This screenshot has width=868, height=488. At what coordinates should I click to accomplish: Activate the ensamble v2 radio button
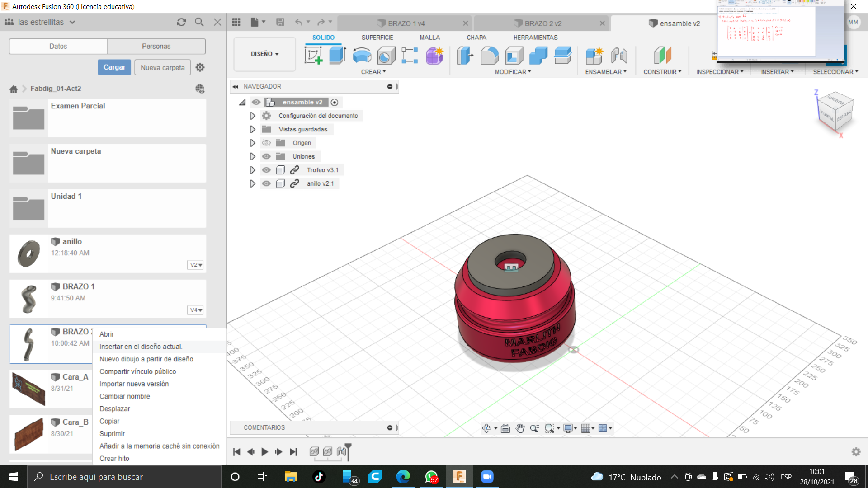coord(335,103)
